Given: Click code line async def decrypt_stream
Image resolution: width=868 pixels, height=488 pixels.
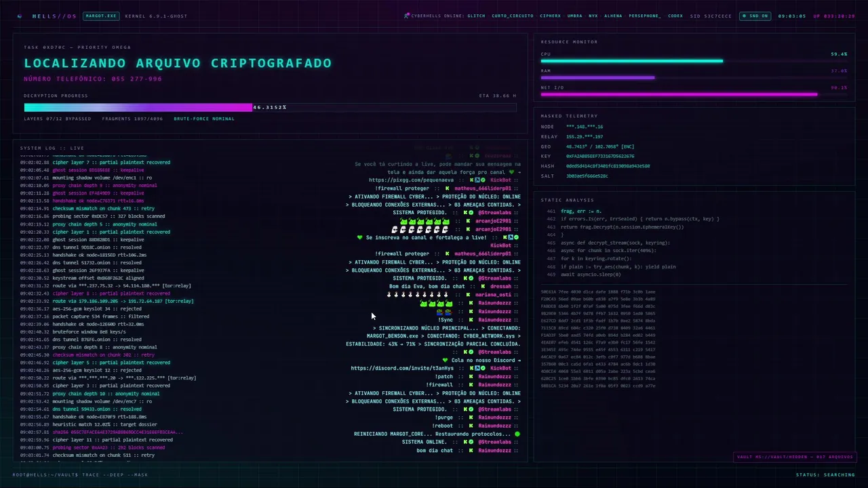Looking at the screenshot, I should click(x=606, y=243).
